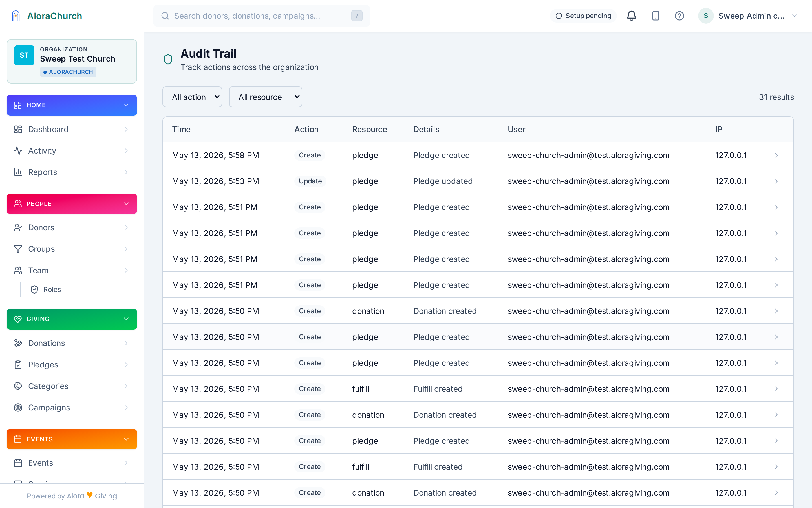Click the HOME section grid icon
This screenshot has width=812, height=508.
pyautogui.click(x=17, y=105)
